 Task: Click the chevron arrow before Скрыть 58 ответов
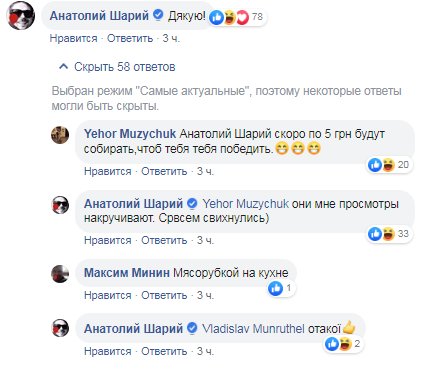pos(63,67)
